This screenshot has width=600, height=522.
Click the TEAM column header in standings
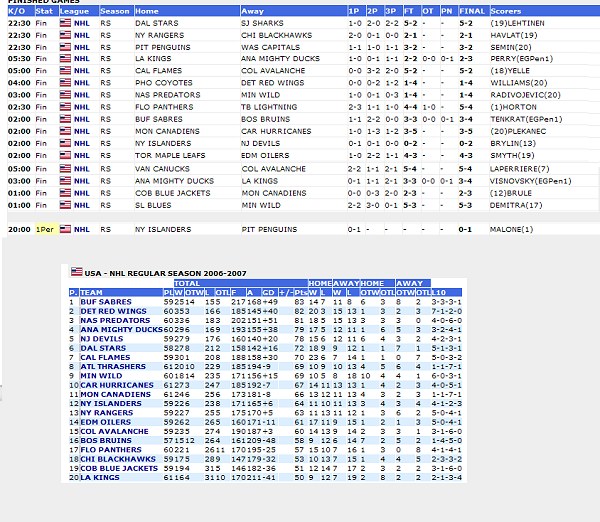coord(90,291)
